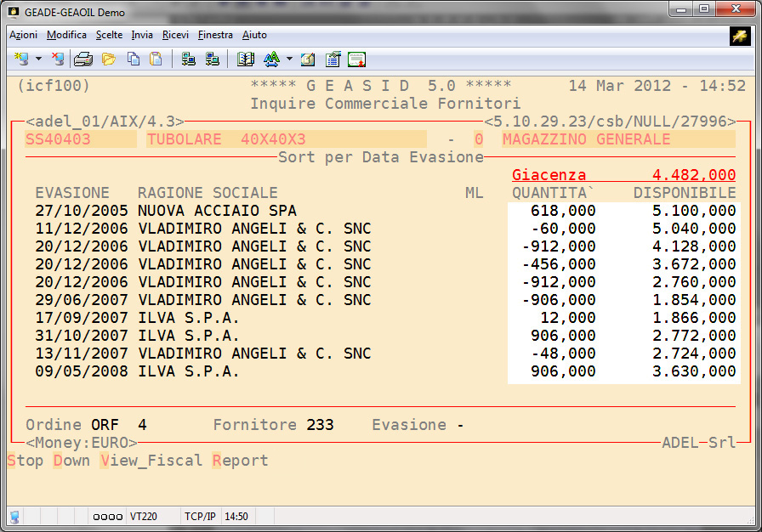The width and height of the screenshot is (762, 532).
Task: Click the open book toolbar icon
Action: pyautogui.click(x=246, y=59)
